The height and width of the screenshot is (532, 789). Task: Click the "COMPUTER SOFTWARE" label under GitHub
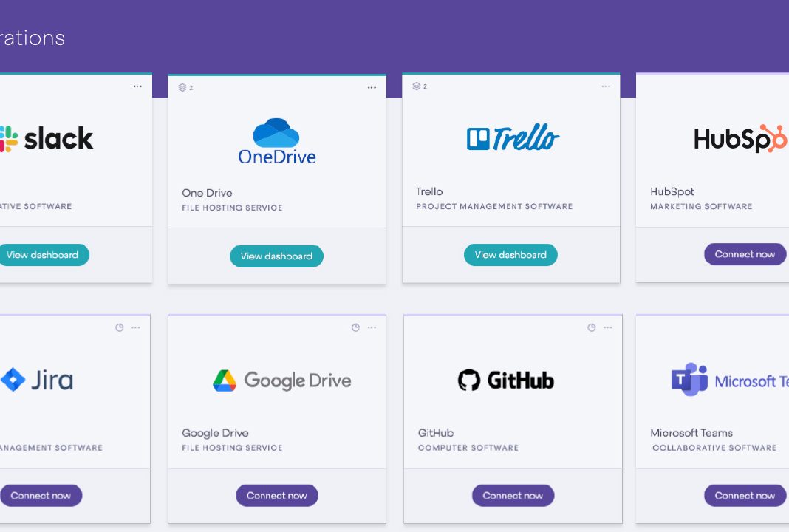(468, 448)
